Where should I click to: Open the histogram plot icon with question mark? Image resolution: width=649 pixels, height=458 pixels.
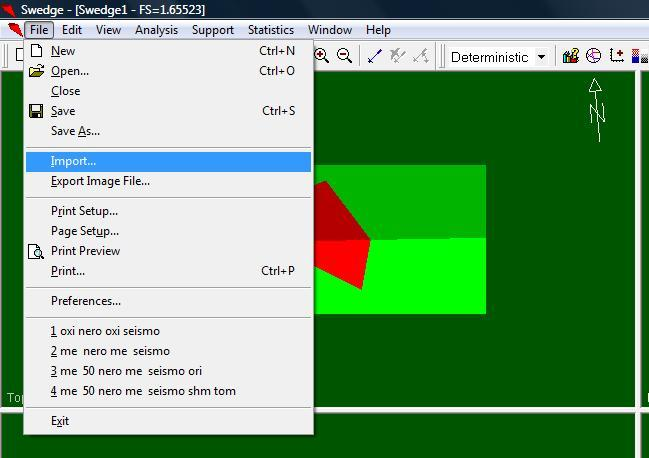coord(571,56)
